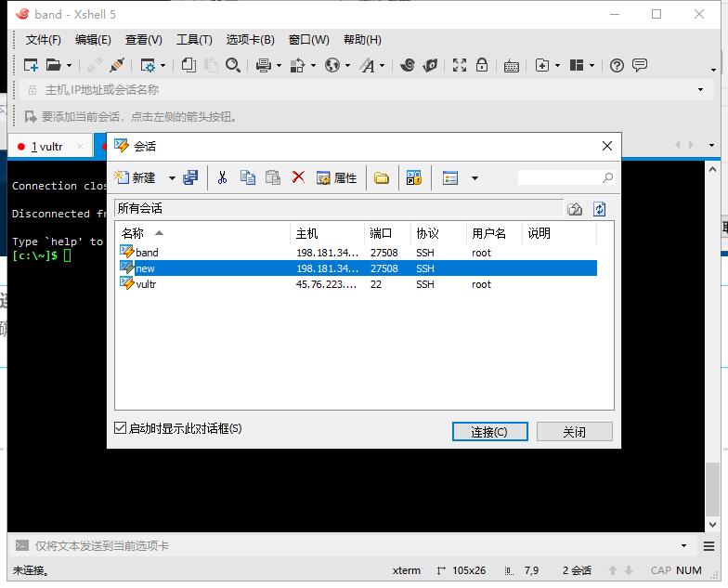Click the tab arrangement layout icon

576,65
